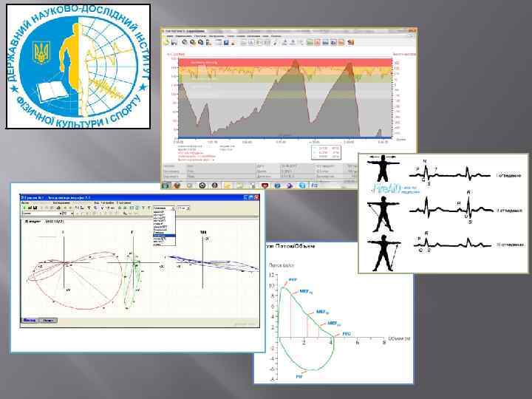Viewport: 532px width, 399px height.
Task: Open the first menu in heart-rate window menu bar
Action: (170, 36)
